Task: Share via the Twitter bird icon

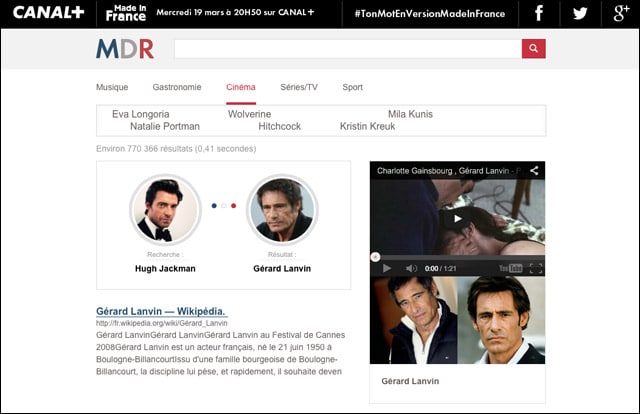Action: [580, 13]
